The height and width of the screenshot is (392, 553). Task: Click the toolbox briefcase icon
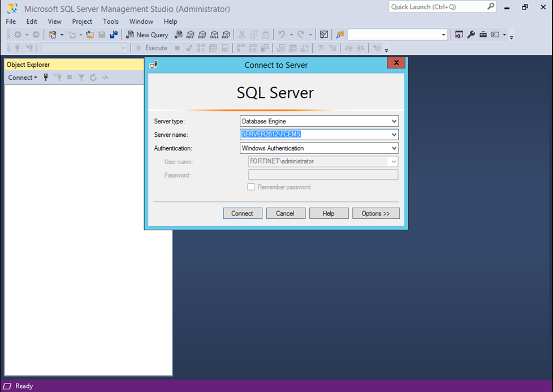483,35
